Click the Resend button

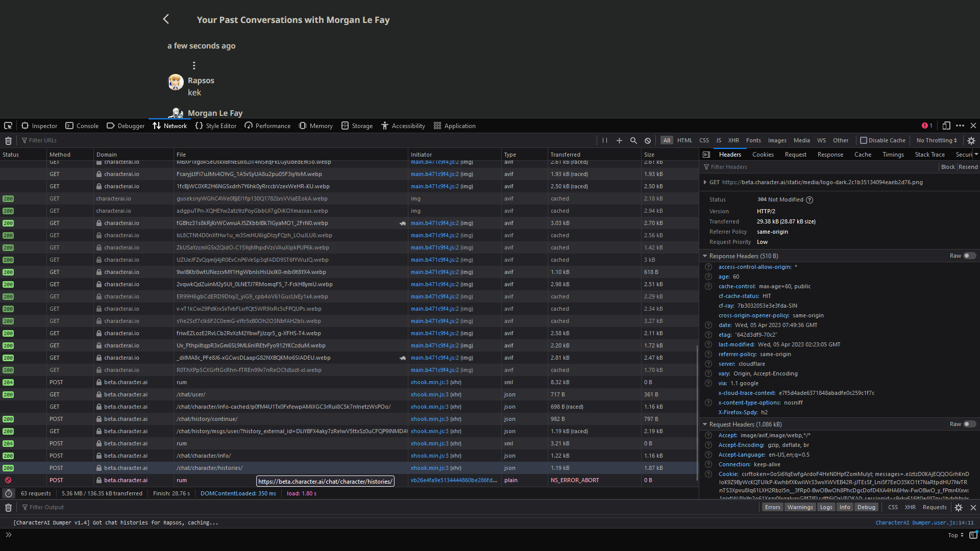pyautogui.click(x=968, y=167)
